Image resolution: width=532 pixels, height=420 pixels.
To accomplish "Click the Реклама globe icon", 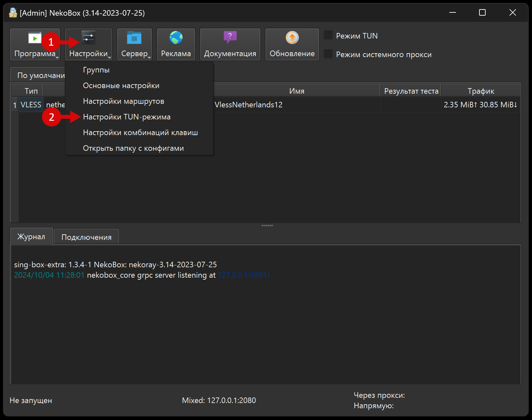I will [176, 38].
